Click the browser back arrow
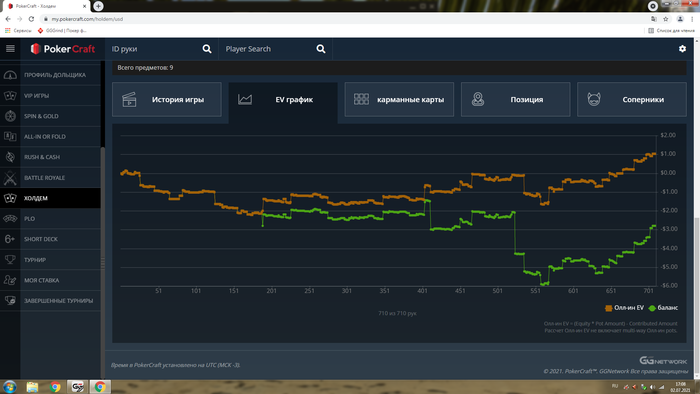 [x=8, y=19]
